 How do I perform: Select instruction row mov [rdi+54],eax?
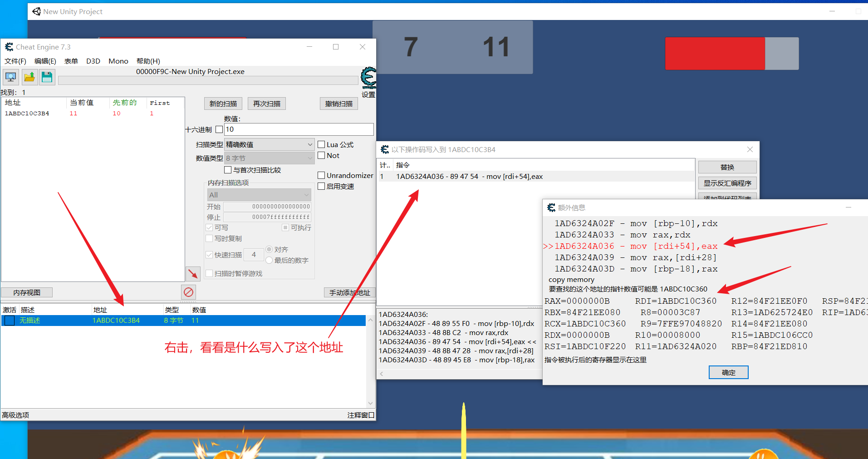[x=536, y=176]
